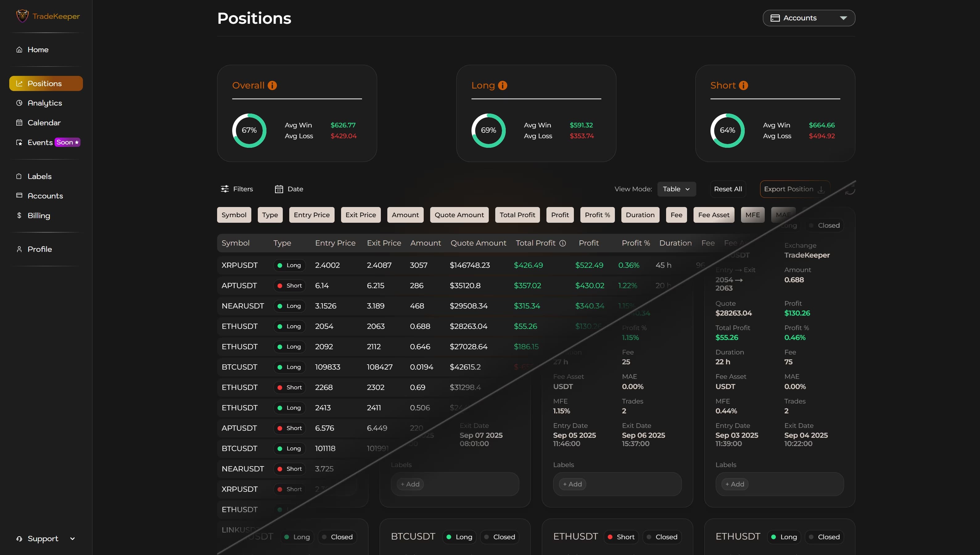980x555 pixels.
Task: Select Positions in the sidebar menu
Action: (45, 84)
